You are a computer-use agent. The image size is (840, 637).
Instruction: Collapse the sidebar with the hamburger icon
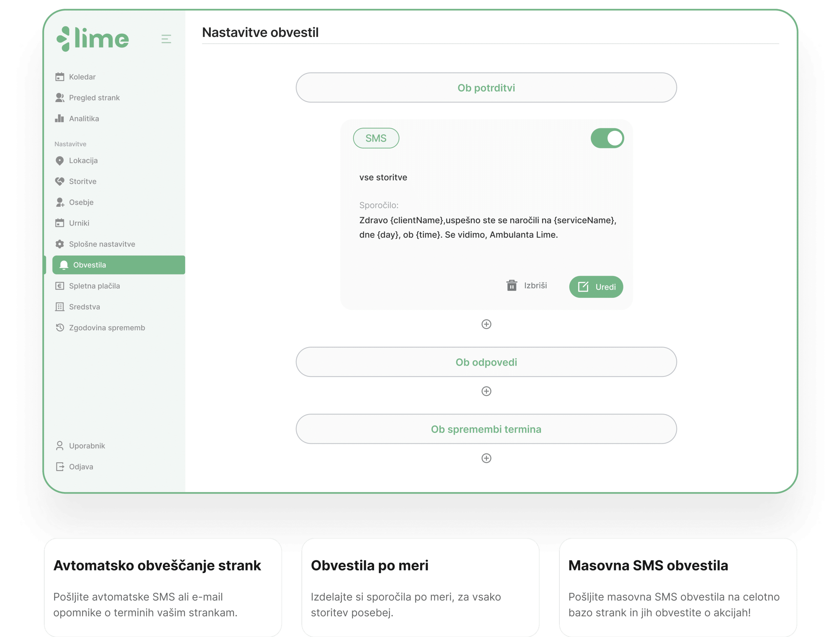click(166, 39)
